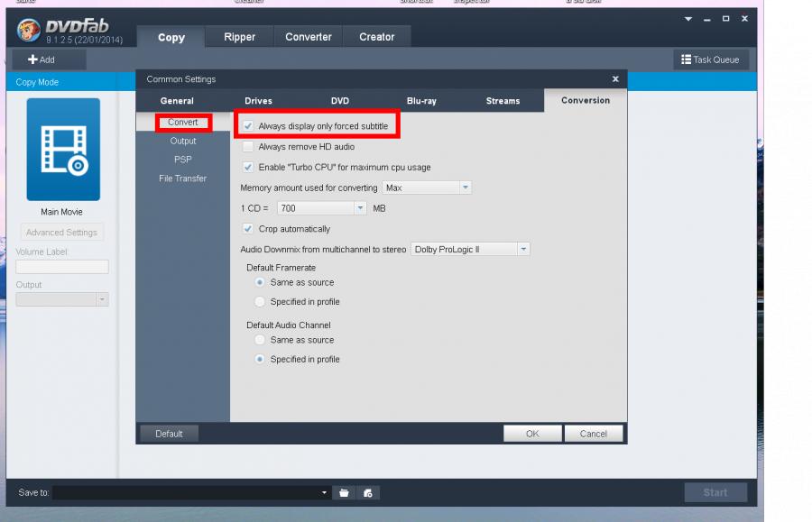The height and width of the screenshot is (522, 812).
Task: Toggle Always display only forced subtitle
Action: click(248, 125)
